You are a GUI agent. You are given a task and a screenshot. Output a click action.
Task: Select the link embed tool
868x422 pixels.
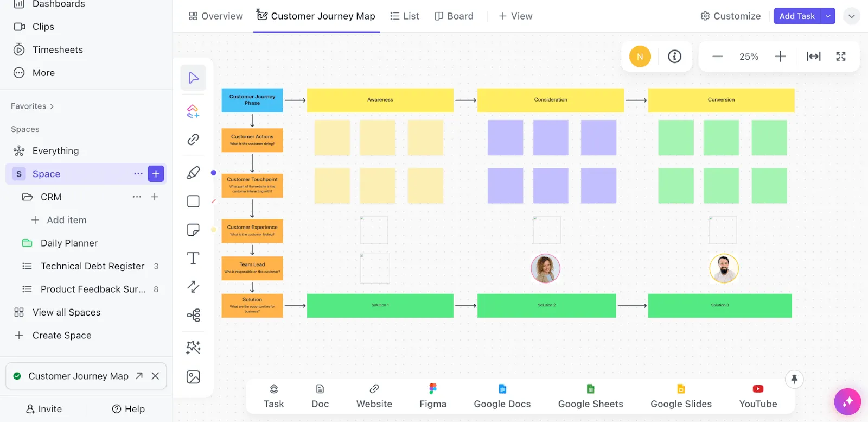(x=193, y=140)
